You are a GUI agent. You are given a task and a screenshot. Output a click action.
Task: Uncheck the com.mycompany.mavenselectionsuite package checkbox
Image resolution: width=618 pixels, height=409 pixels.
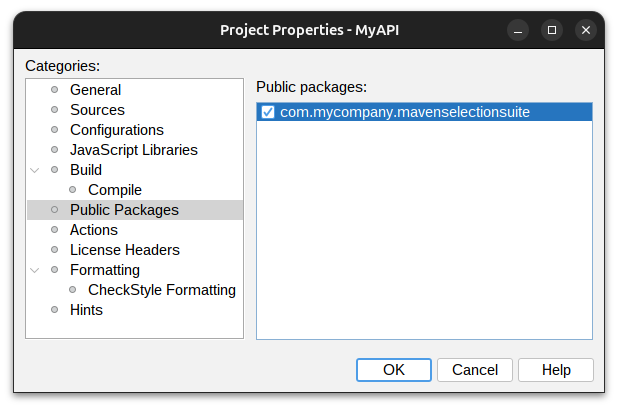(268, 112)
